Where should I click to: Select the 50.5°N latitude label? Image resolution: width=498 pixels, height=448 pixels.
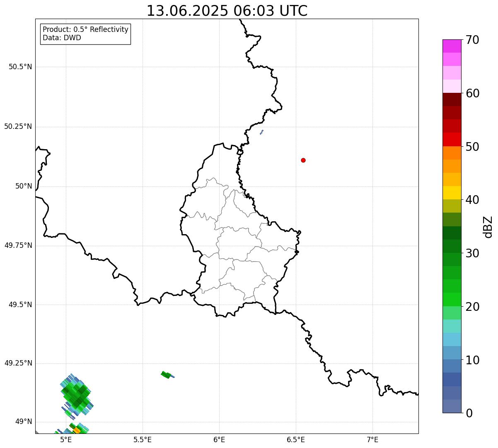(20, 67)
